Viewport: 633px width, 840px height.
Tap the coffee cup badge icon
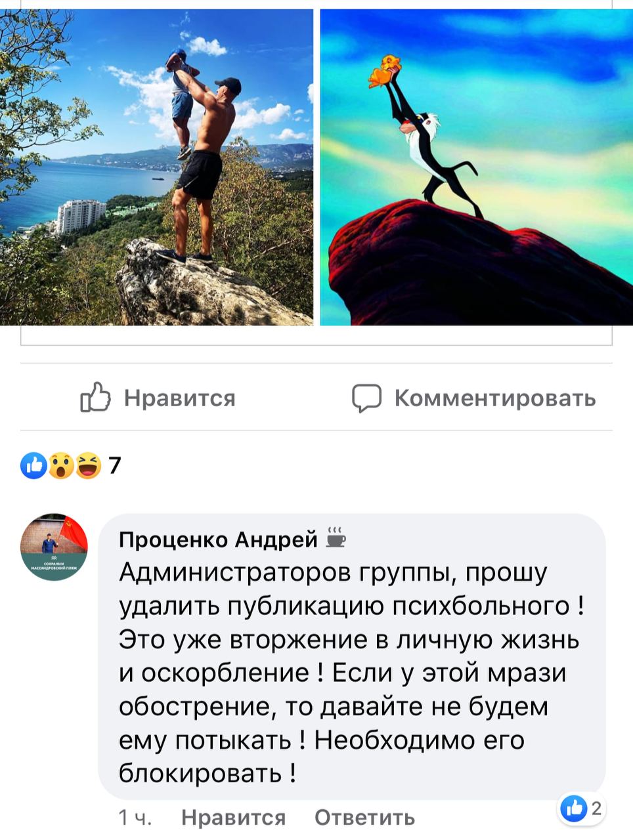click(336, 537)
